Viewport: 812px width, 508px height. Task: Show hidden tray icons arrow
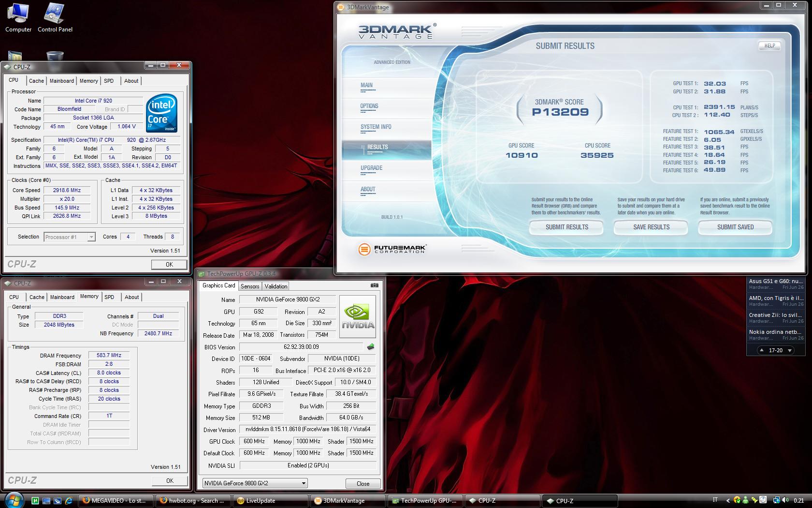[x=728, y=500]
